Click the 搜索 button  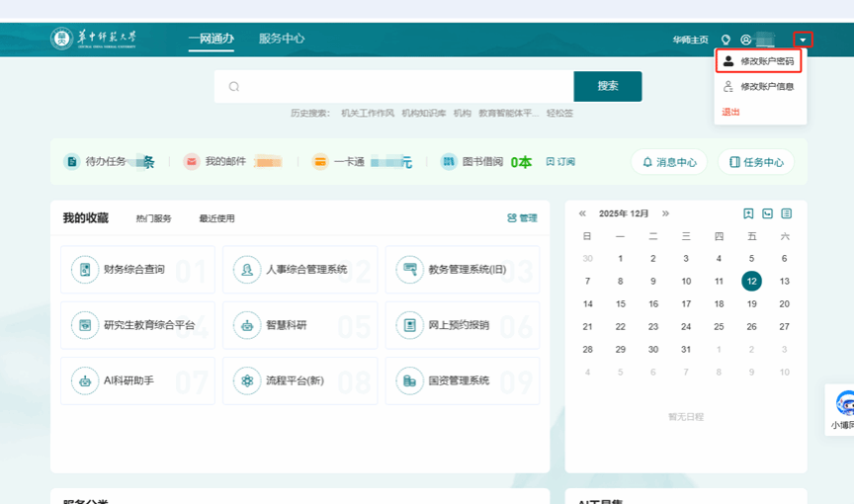click(x=608, y=86)
